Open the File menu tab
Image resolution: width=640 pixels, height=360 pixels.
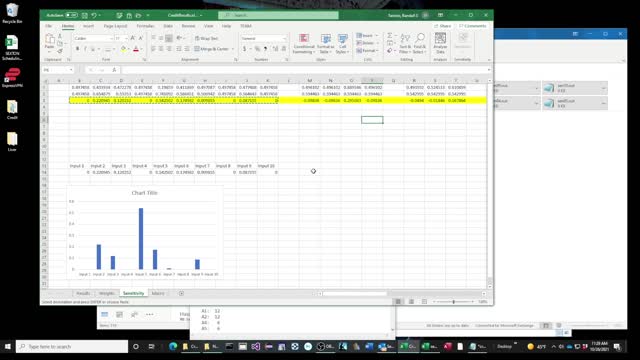tap(48, 26)
